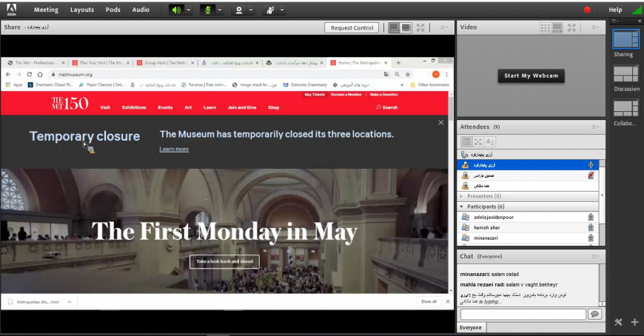
Task: Click the webcam icon in toolbar
Action: [239, 10]
